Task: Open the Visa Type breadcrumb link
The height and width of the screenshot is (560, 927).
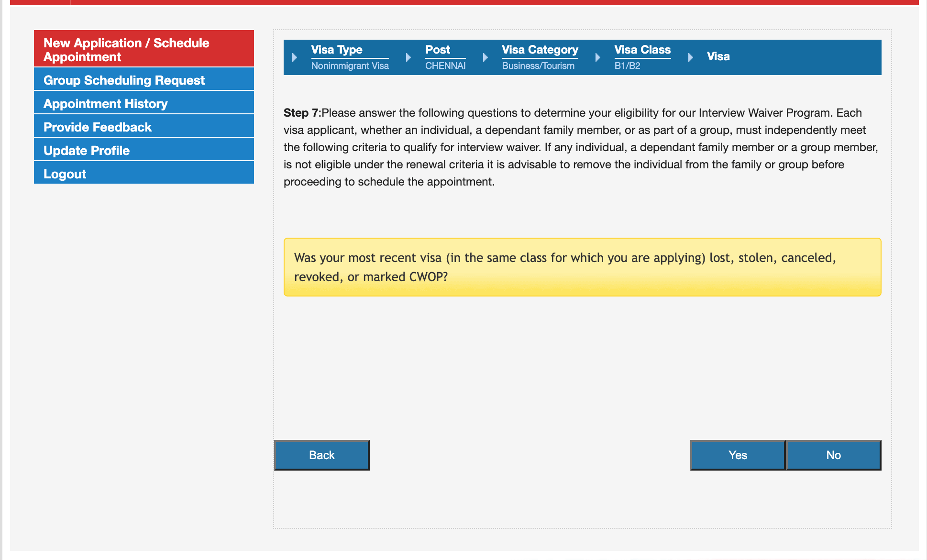Action: tap(337, 50)
